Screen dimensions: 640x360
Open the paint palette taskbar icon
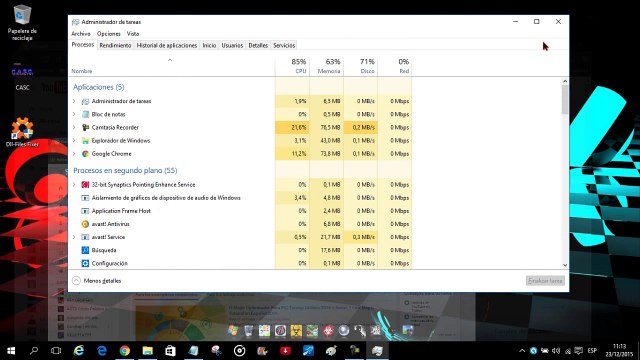[x=331, y=351]
